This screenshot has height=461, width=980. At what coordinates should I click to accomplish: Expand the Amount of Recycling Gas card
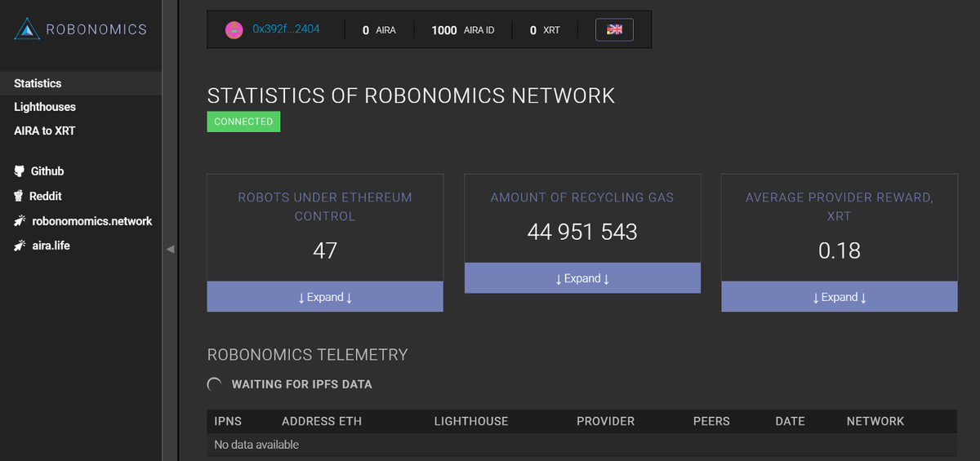point(582,278)
